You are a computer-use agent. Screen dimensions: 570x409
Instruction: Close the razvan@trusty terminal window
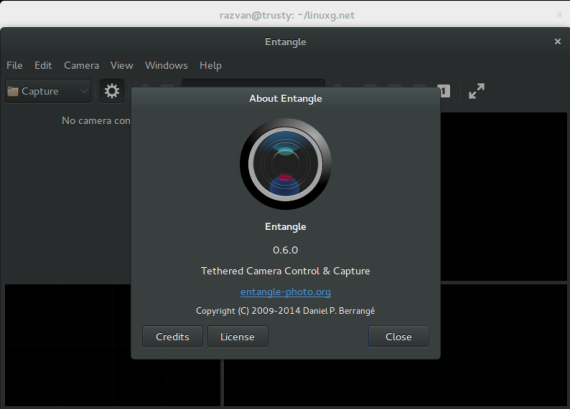pos(559,15)
